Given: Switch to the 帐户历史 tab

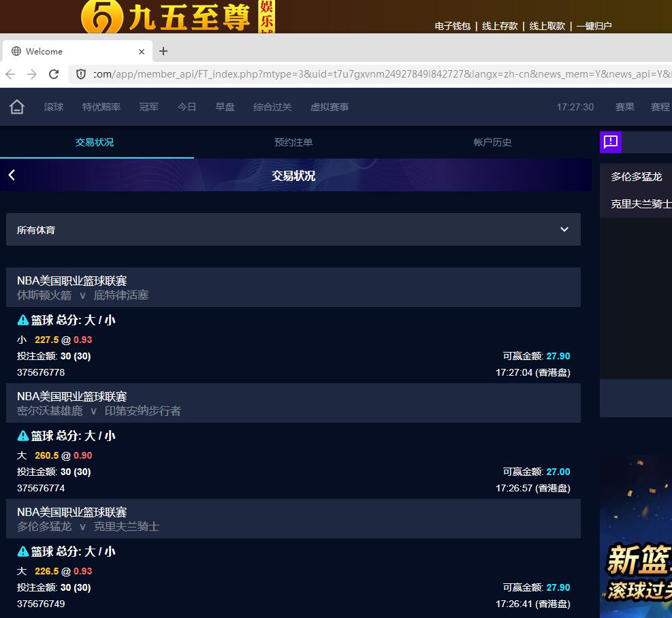Looking at the screenshot, I should pos(492,142).
